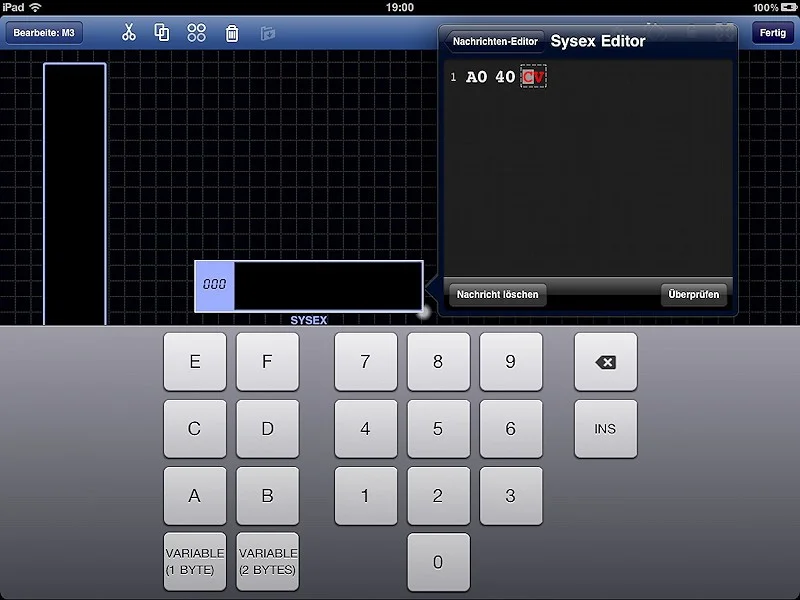Insert VARIABLE (1 BYTE)
Viewport: 800px width, 600px height.
point(195,561)
